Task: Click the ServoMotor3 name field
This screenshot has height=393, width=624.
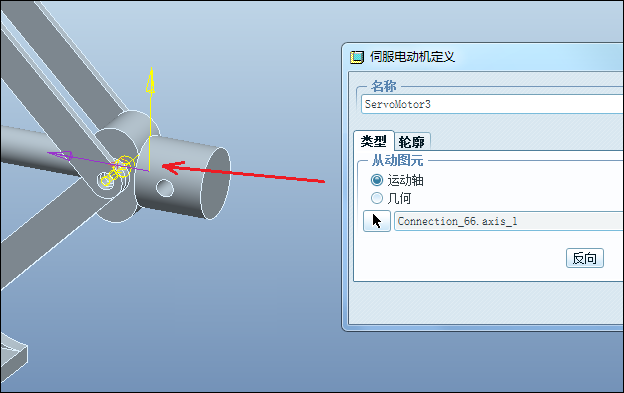Action: click(x=492, y=104)
